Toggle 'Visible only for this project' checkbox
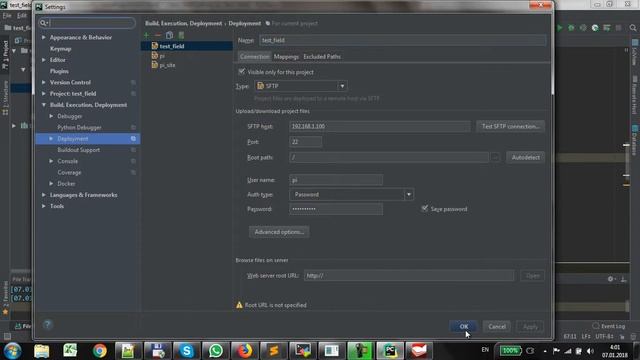Viewport: 640px width, 360px height. [242, 71]
